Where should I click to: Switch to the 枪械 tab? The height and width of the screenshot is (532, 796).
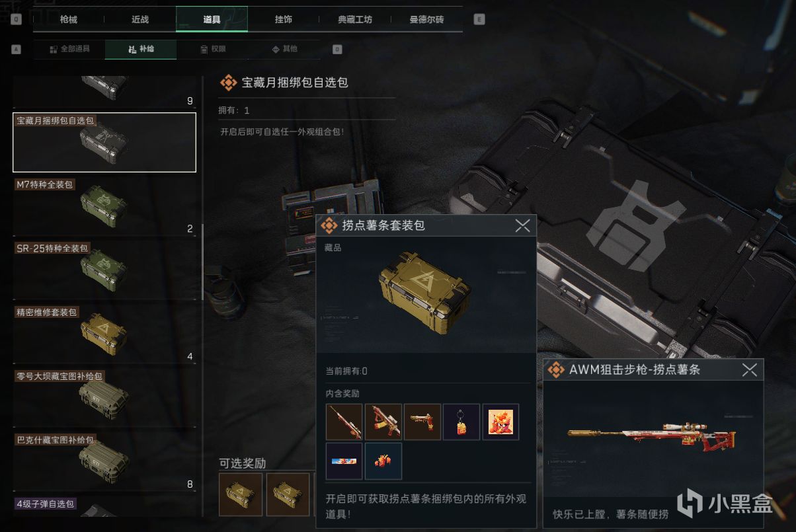tap(69, 19)
